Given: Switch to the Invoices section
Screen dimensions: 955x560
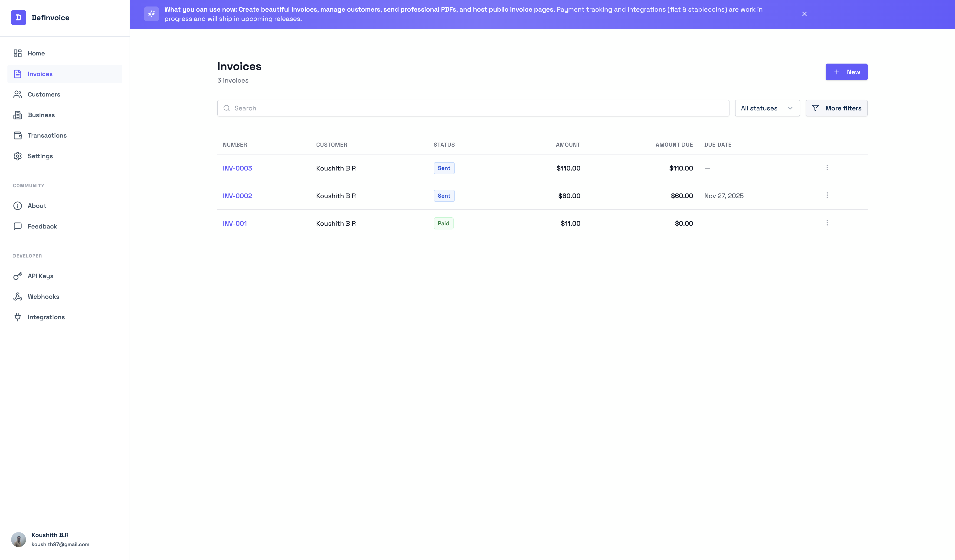Looking at the screenshot, I should pos(40,74).
